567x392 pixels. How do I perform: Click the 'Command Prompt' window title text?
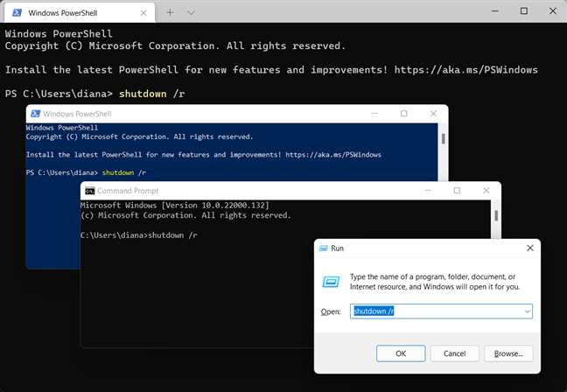(x=128, y=191)
